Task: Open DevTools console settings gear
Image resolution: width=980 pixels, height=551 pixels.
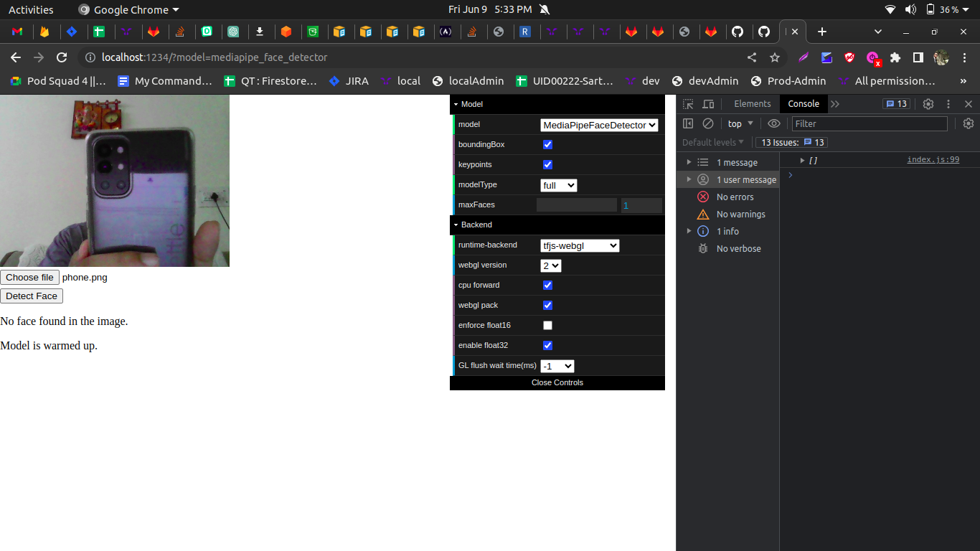Action: tap(969, 123)
